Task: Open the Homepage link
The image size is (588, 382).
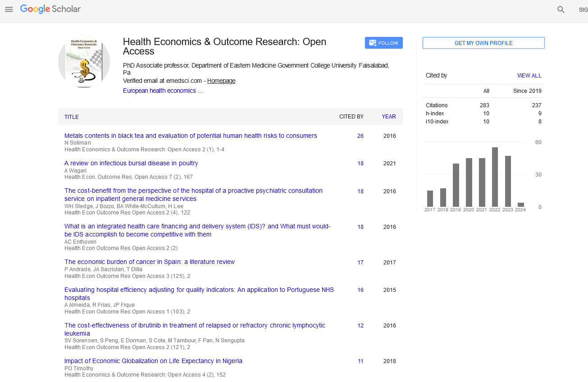Action: (221, 81)
